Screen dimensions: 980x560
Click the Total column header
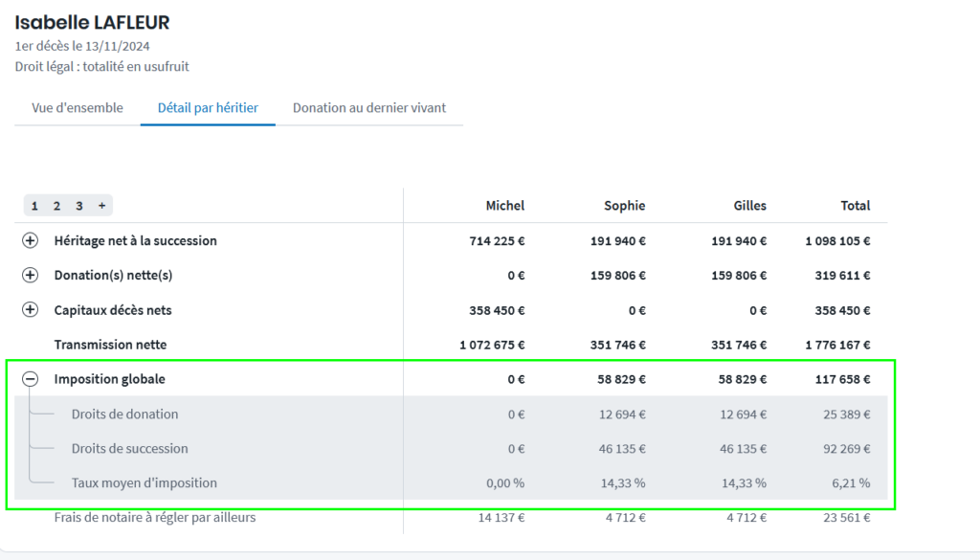click(855, 206)
